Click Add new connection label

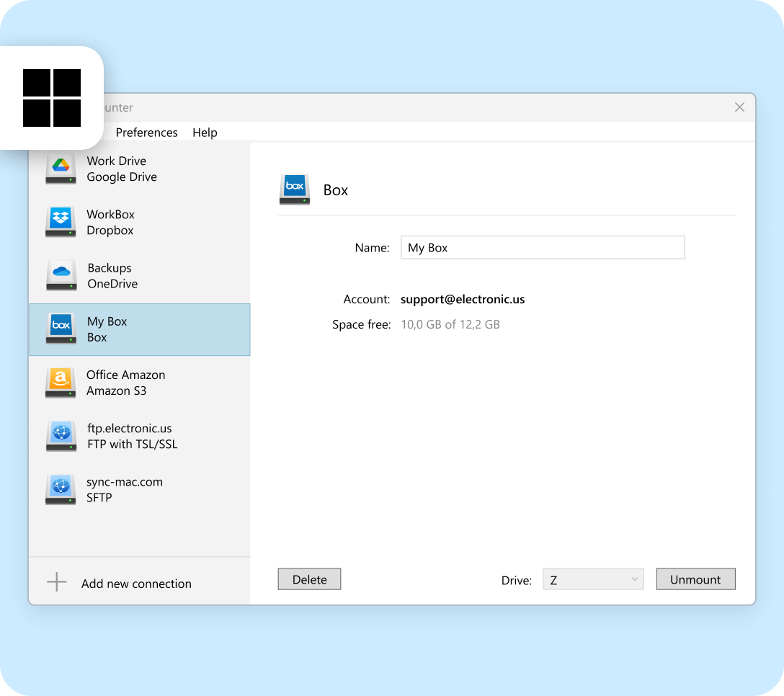pos(136,584)
